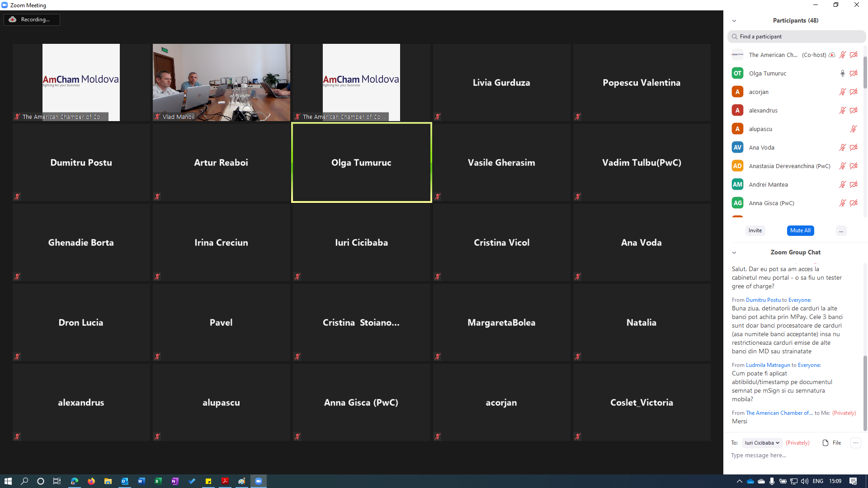This screenshot has width=868, height=488.
Task: Click the Zoom icon in the taskbar
Action: [259, 481]
